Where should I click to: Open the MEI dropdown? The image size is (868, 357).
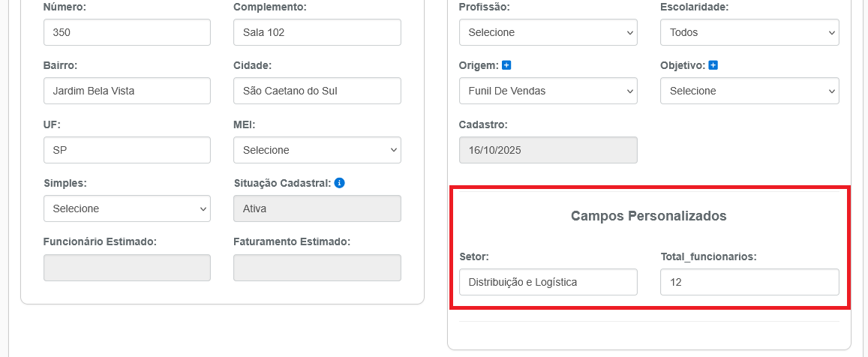click(x=317, y=150)
